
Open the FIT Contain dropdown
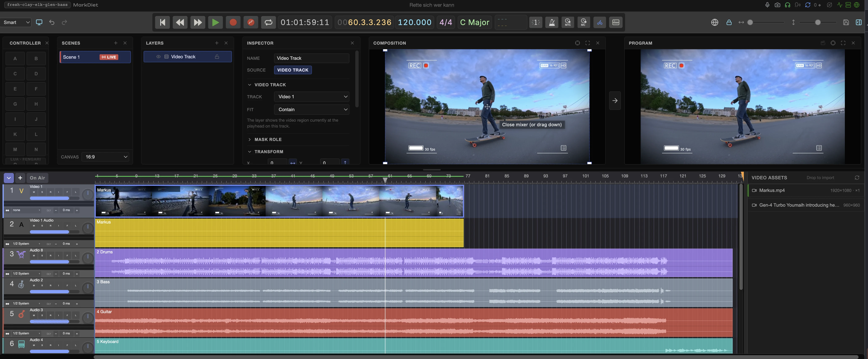coord(311,109)
